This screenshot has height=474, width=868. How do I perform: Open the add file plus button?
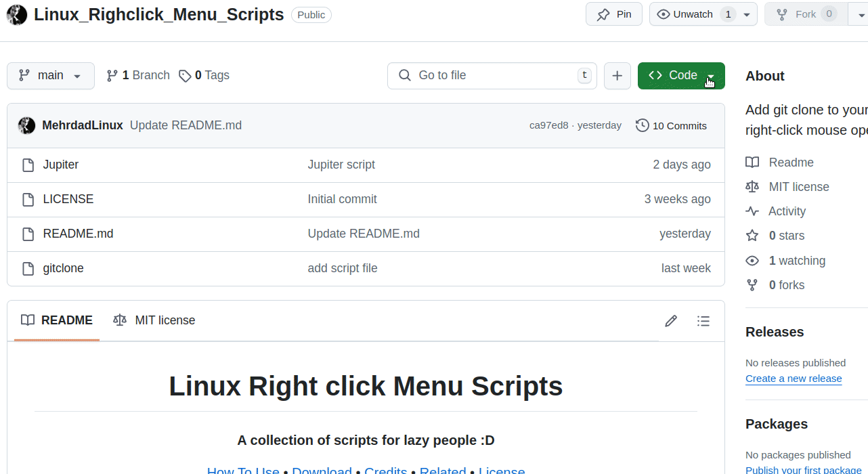click(x=617, y=76)
